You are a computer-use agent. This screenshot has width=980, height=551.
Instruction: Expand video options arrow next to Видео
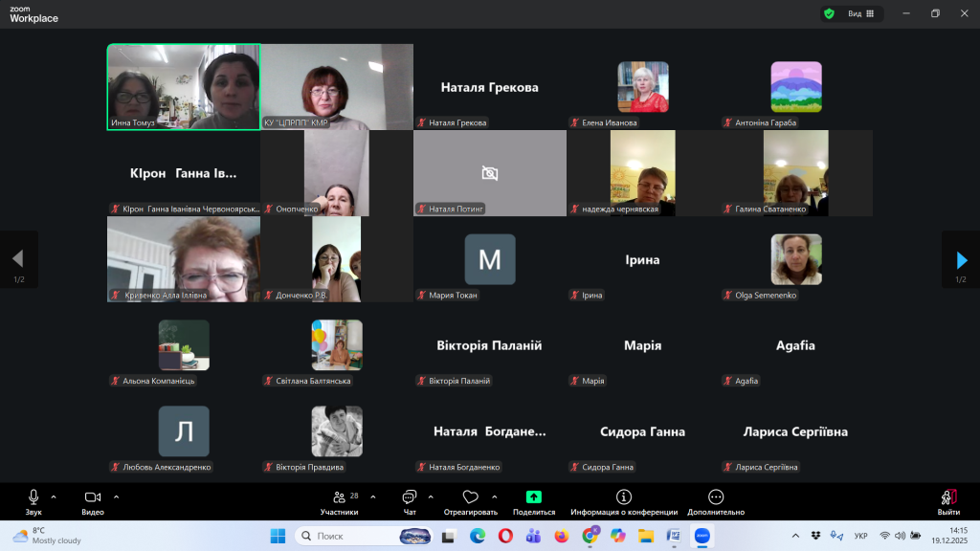[116, 496]
